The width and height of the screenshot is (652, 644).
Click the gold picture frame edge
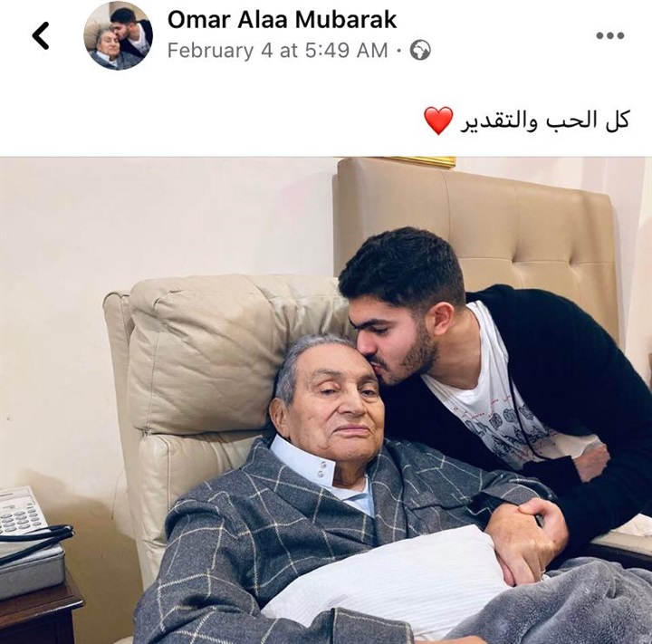coord(420,162)
